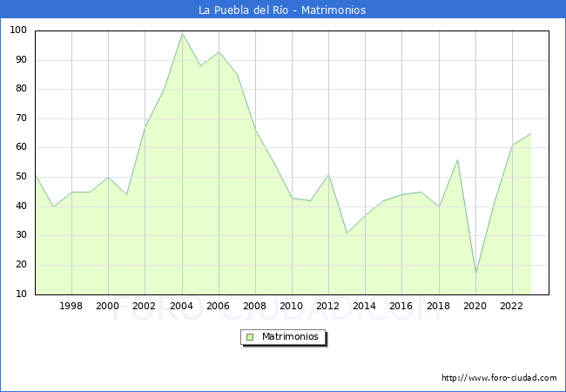Viewport: 566px width, 392px height.
Task: Click the 20 y-axis value
Action: pyautogui.click(x=21, y=265)
